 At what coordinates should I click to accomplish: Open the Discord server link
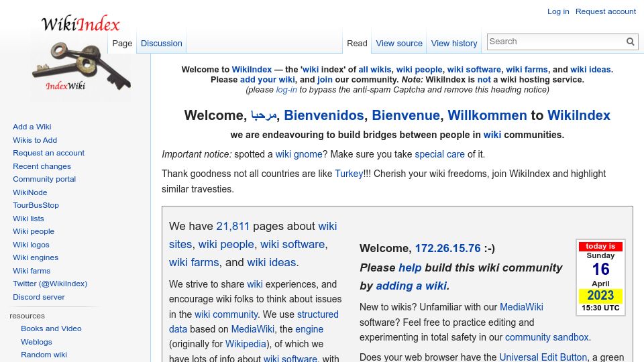coord(39,297)
